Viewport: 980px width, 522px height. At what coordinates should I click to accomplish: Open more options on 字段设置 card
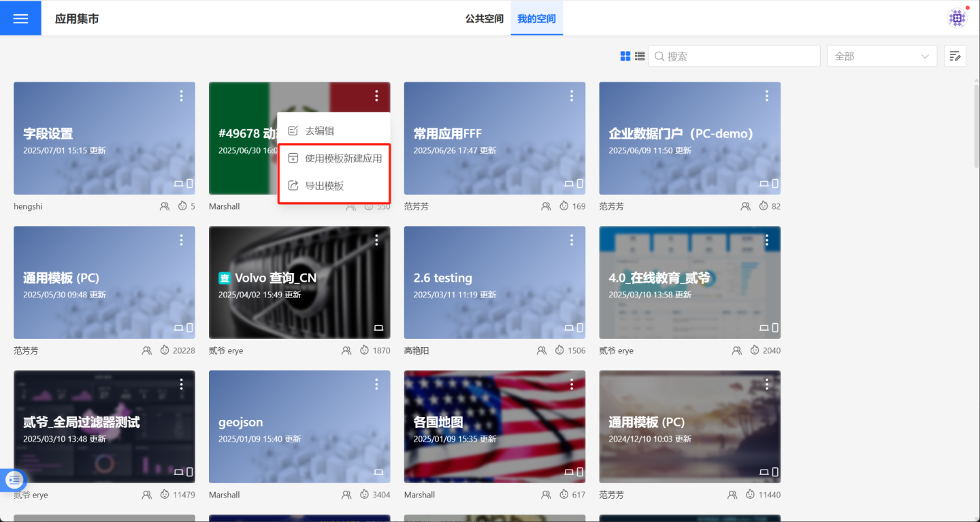[x=181, y=96]
